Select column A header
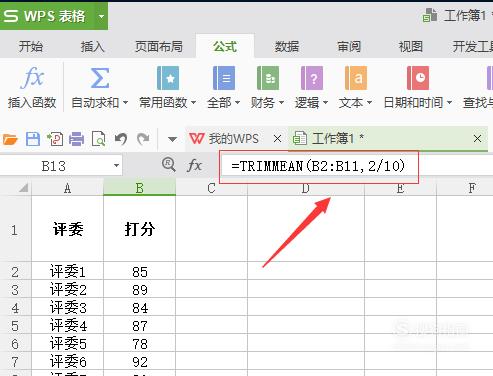The width and height of the screenshot is (493, 376). pyautogui.click(x=67, y=188)
